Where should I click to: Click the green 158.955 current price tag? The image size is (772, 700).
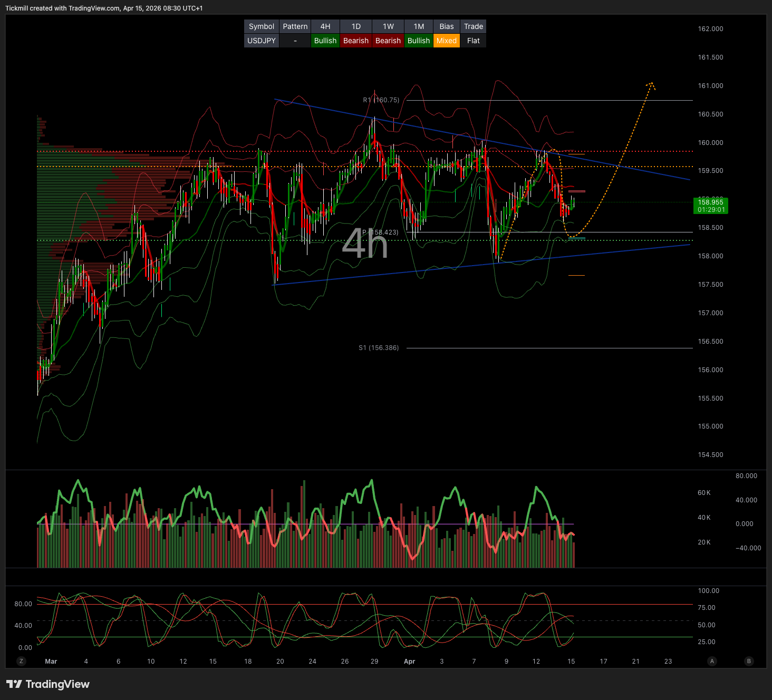(x=710, y=206)
